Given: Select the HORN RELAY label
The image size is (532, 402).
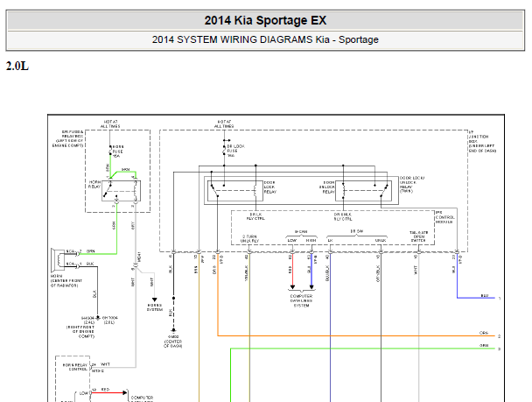Looking at the screenshot, I should pyautogui.click(x=94, y=185).
